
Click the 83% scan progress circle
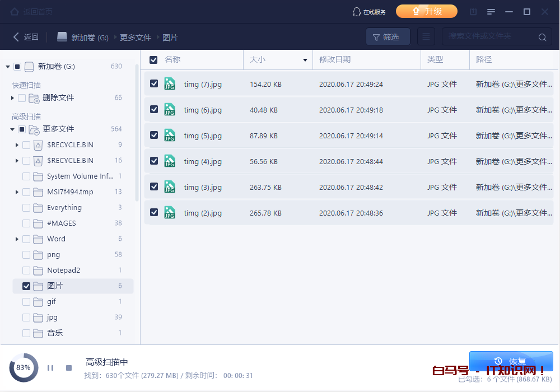click(x=23, y=368)
